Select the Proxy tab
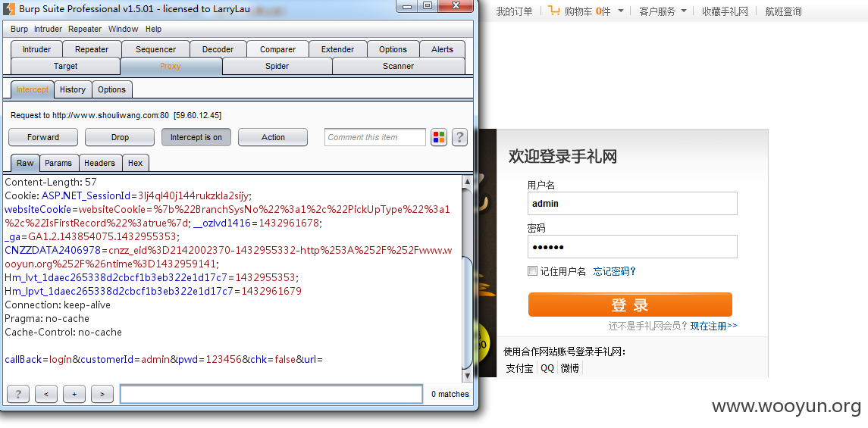The width and height of the screenshot is (868, 428). tap(171, 66)
